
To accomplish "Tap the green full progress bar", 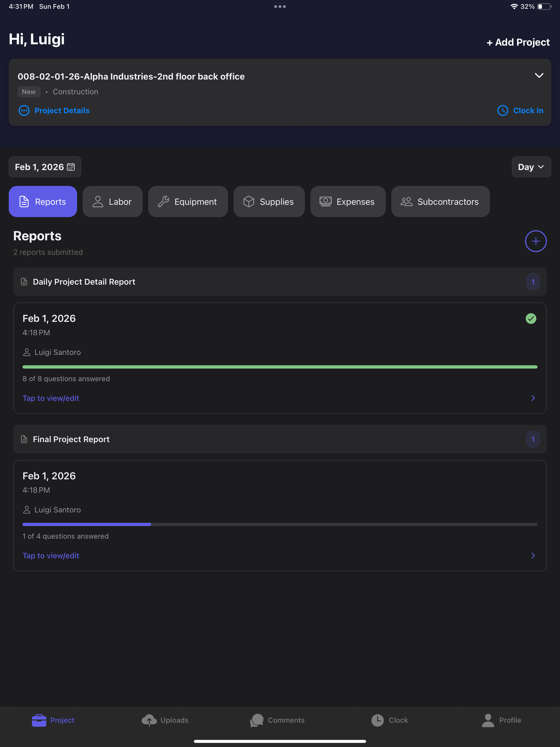I will click(x=280, y=367).
